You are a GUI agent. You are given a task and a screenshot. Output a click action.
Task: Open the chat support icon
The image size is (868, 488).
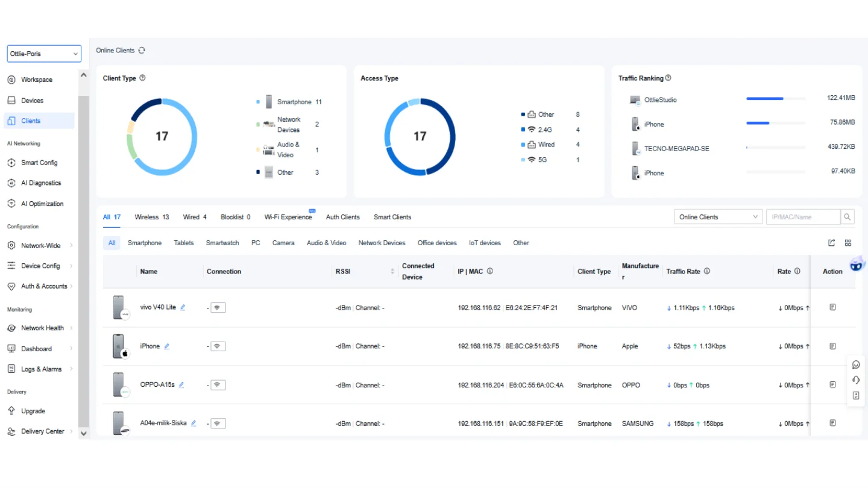856,364
